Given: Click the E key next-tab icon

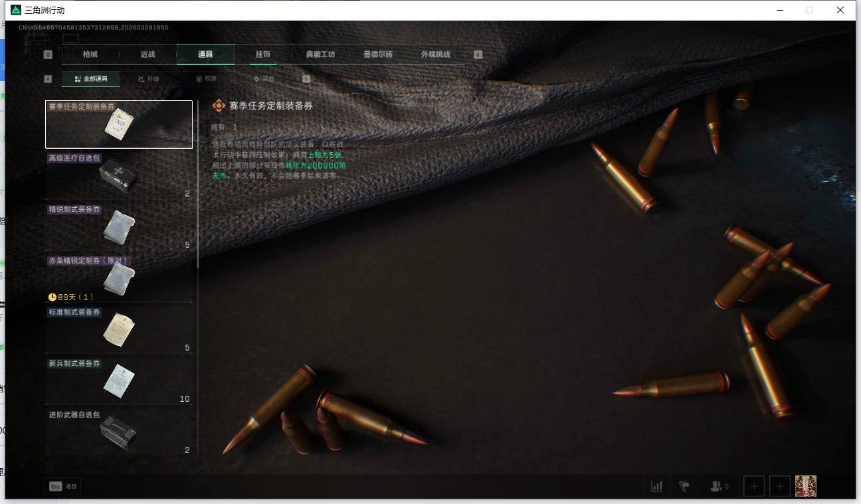Looking at the screenshot, I should 478,54.
